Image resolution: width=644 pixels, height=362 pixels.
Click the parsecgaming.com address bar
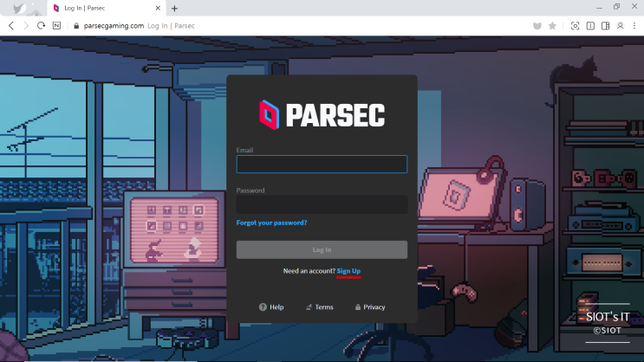tap(114, 26)
